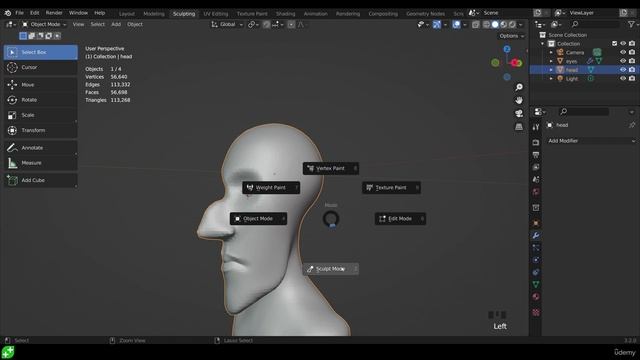
Task: Open the viewport shading options dropdown
Action: (x=520, y=24)
